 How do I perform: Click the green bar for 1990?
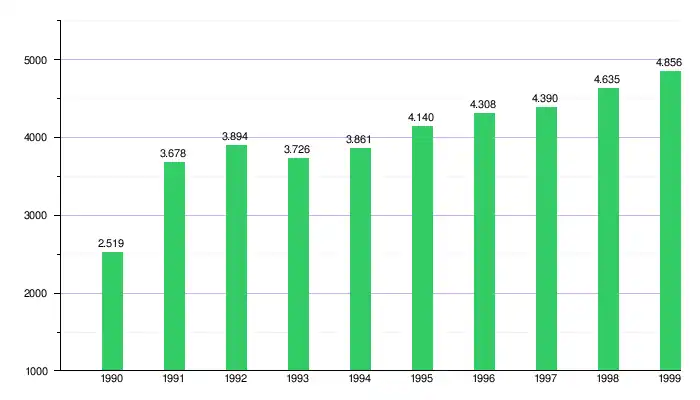pyautogui.click(x=112, y=311)
